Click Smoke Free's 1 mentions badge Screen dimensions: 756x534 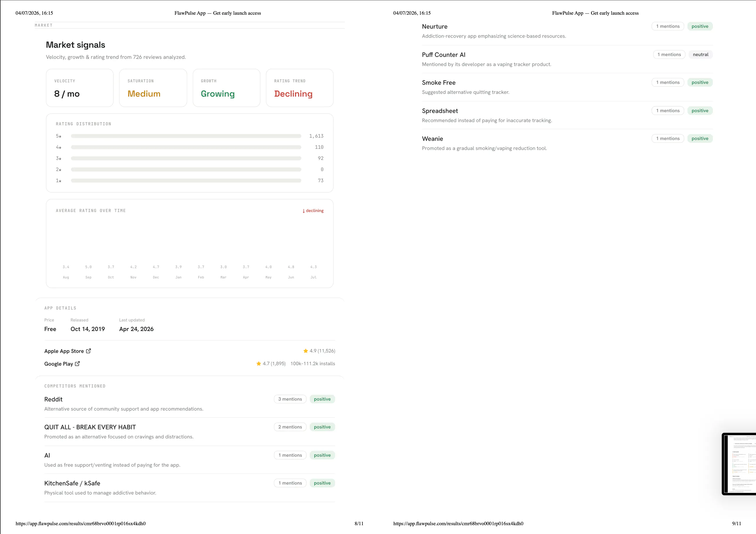(668, 82)
